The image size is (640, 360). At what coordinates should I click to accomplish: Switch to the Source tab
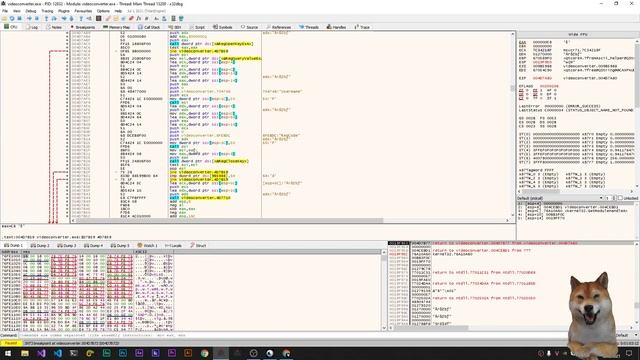click(249, 27)
